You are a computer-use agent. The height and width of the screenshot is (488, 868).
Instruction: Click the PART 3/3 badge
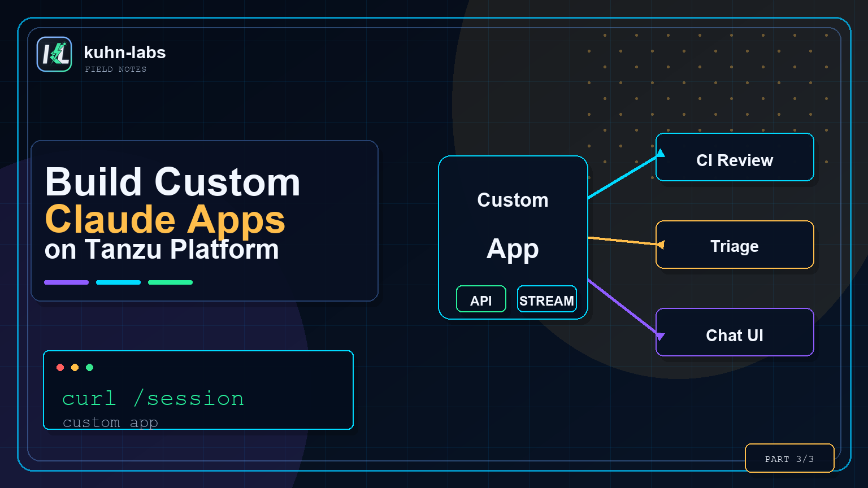tap(789, 458)
